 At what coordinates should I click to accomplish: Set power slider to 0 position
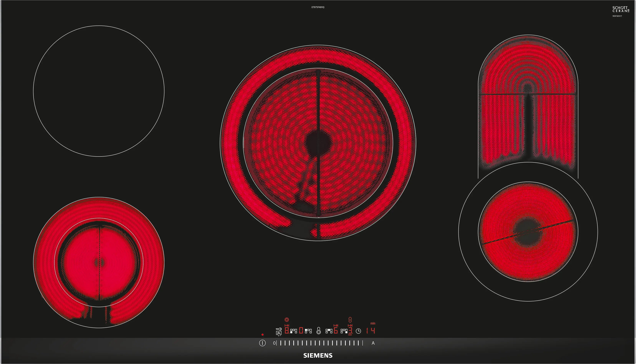(x=275, y=343)
